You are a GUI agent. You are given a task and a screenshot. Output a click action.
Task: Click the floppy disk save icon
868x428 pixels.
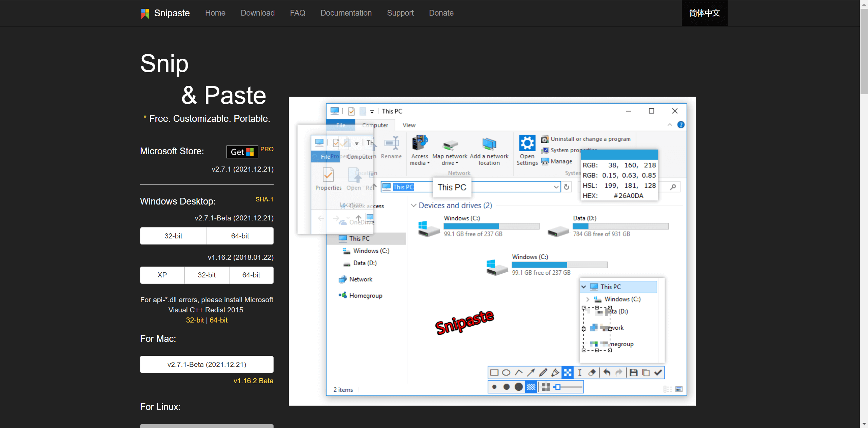[x=633, y=373]
